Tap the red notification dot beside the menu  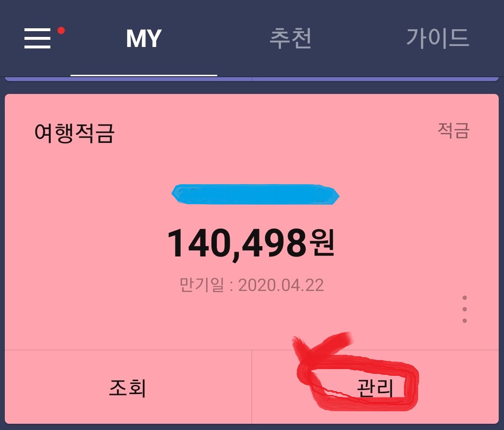point(61,31)
